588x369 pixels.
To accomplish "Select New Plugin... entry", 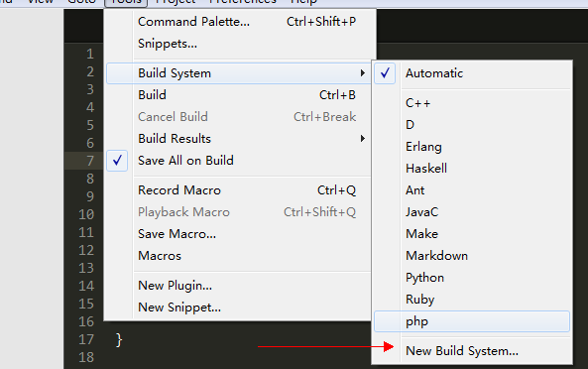I will [x=239, y=286].
